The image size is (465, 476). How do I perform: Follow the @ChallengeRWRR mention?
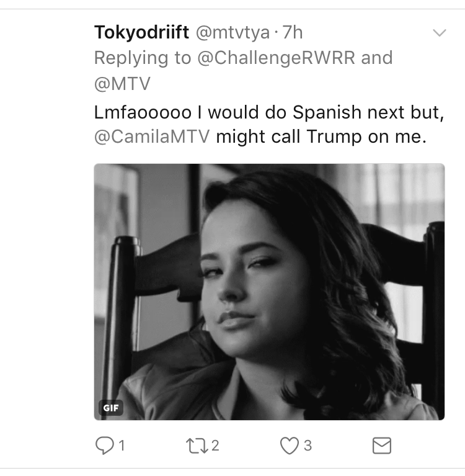click(277, 58)
